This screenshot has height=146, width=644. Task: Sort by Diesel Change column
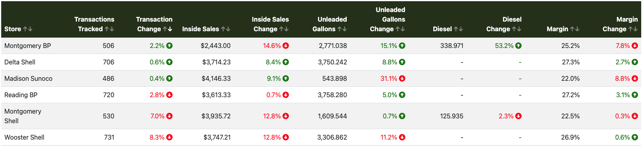tap(517, 29)
